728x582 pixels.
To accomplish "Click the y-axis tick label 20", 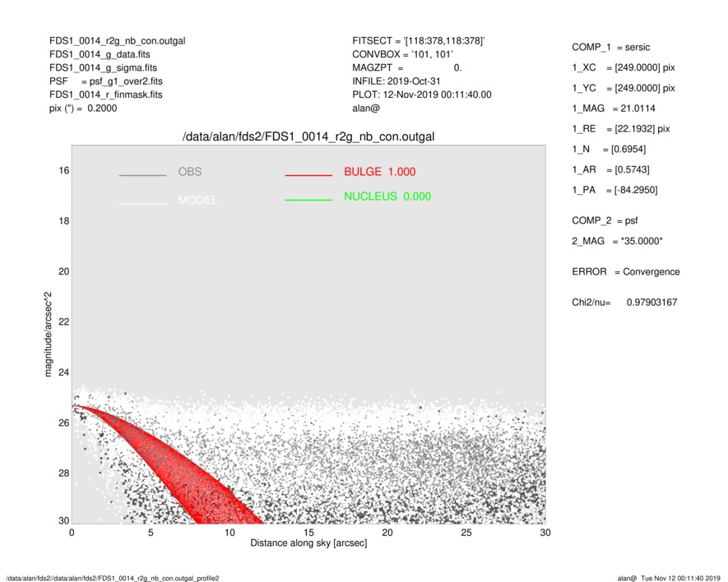I will (63, 271).
